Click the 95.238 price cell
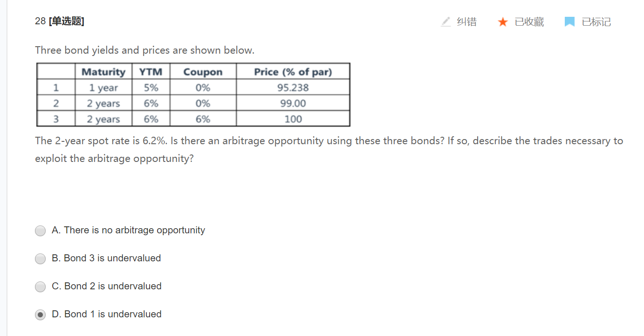The image size is (644, 336). [293, 88]
